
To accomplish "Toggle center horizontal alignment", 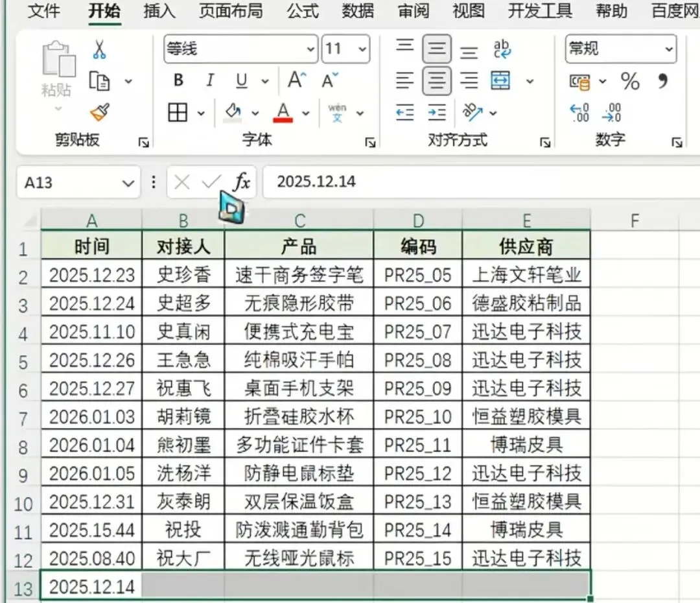I will coord(437,81).
